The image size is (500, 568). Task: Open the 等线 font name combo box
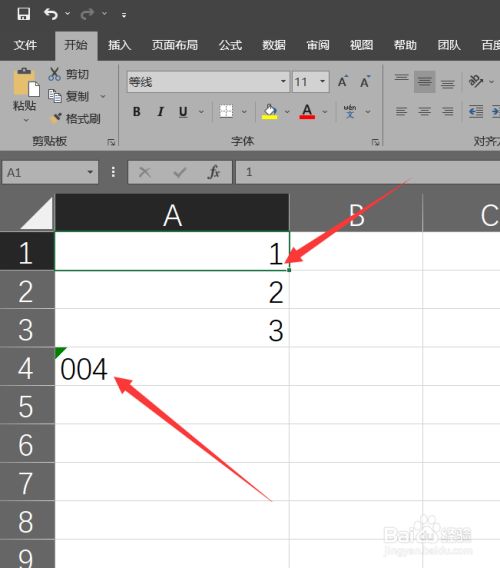[x=208, y=82]
